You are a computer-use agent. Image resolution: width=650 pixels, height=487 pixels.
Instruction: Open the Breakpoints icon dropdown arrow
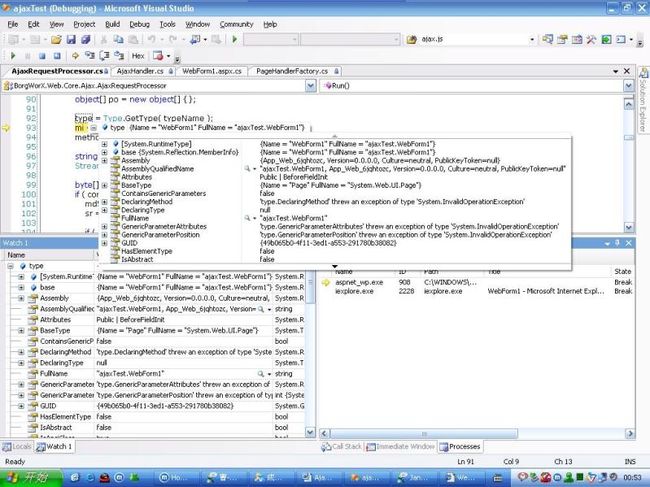point(168,56)
